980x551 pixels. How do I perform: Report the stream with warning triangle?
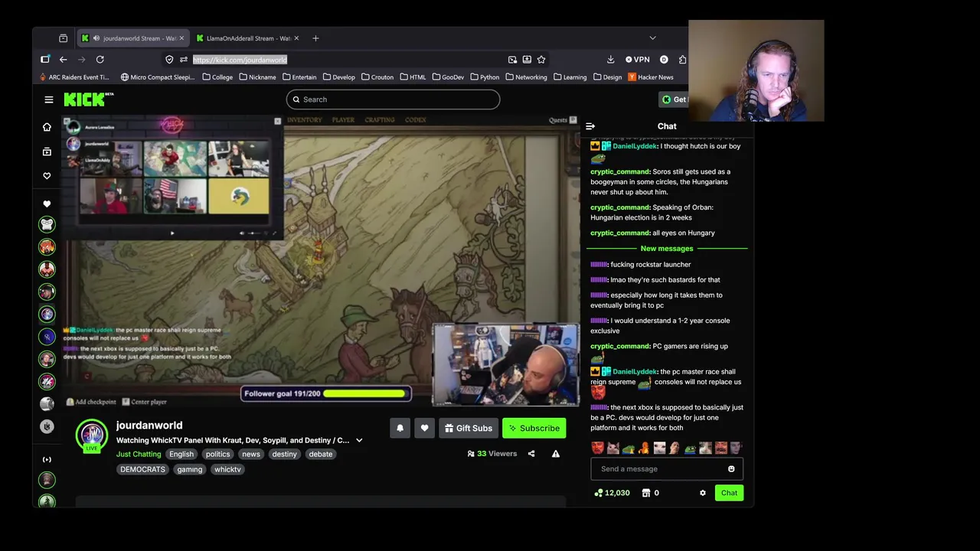(x=556, y=454)
